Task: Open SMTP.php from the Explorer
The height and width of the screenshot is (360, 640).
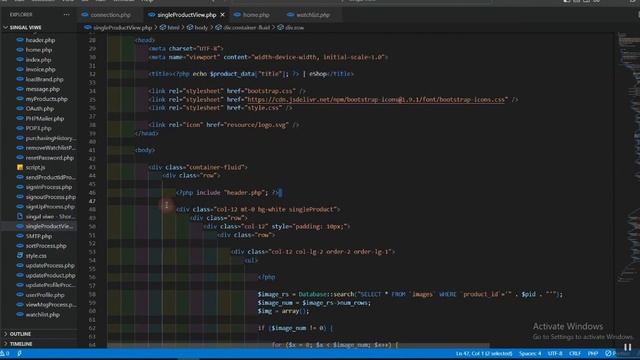Action: click(39, 236)
